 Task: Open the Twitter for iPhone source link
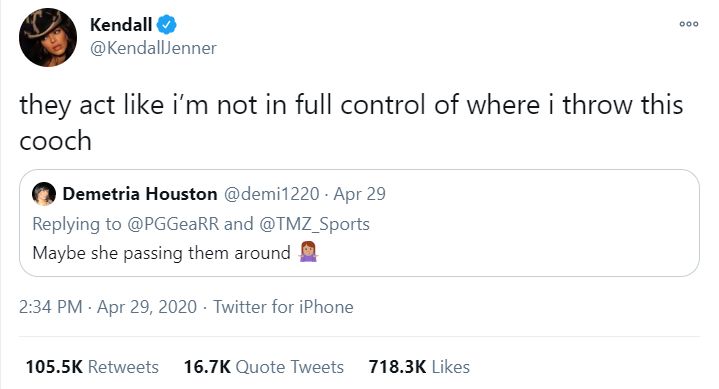click(283, 307)
